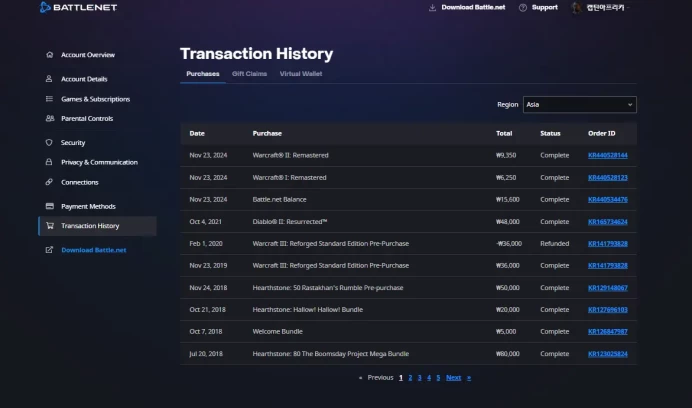This screenshot has height=408, width=692.
Task: Click the download icon in header
Action: pos(432,8)
